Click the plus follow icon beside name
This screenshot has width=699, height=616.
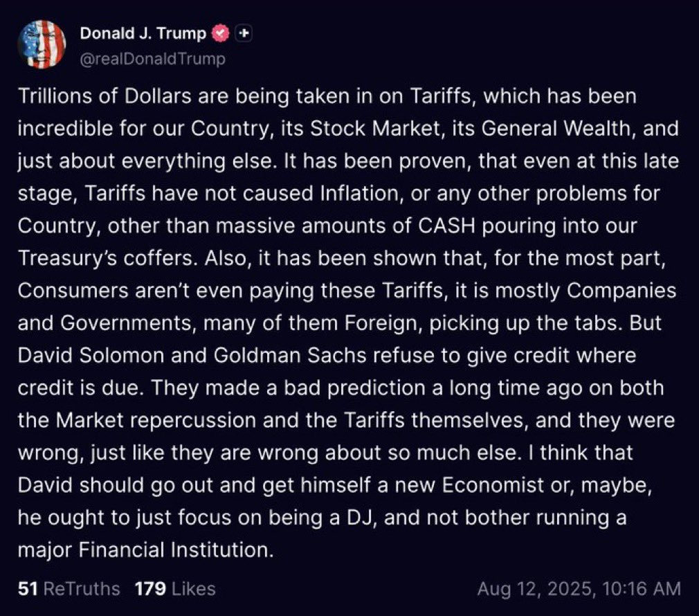tap(244, 33)
